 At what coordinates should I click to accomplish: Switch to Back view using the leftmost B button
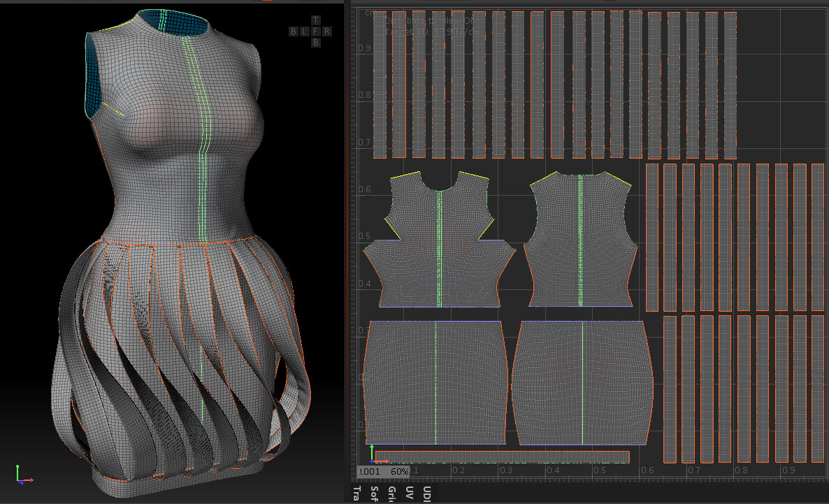click(x=294, y=31)
